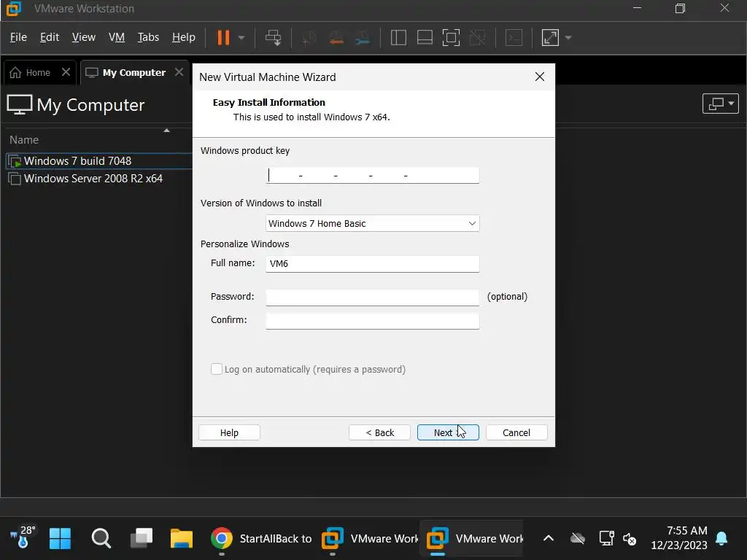This screenshot has width=747, height=560.
Task: Open the Edit menu
Action: point(50,37)
